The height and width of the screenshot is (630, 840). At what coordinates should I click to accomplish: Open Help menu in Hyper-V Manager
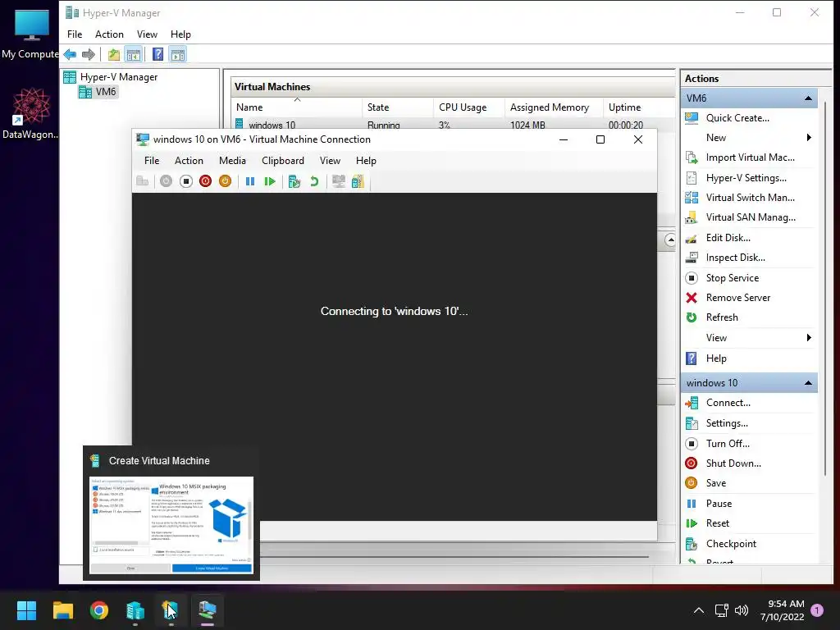[180, 34]
